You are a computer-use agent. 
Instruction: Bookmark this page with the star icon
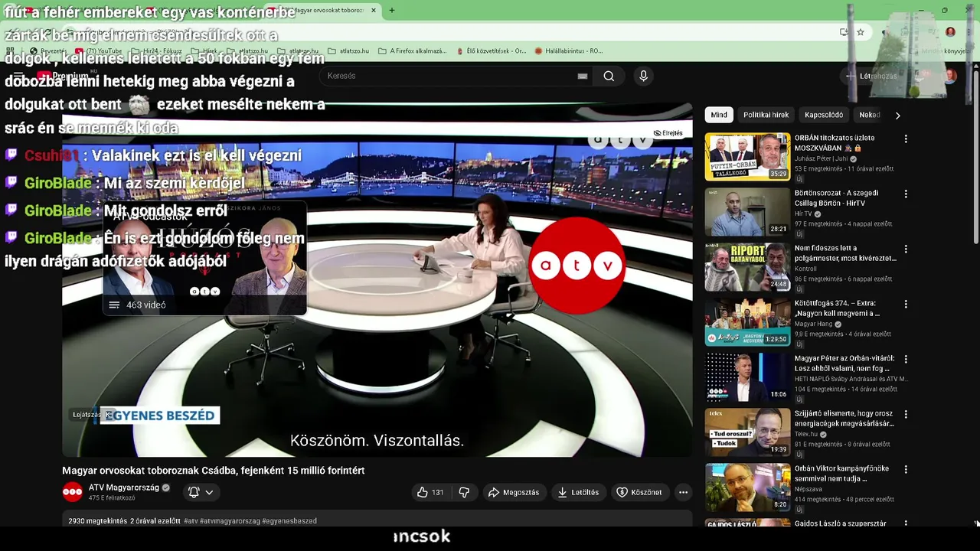[861, 32]
